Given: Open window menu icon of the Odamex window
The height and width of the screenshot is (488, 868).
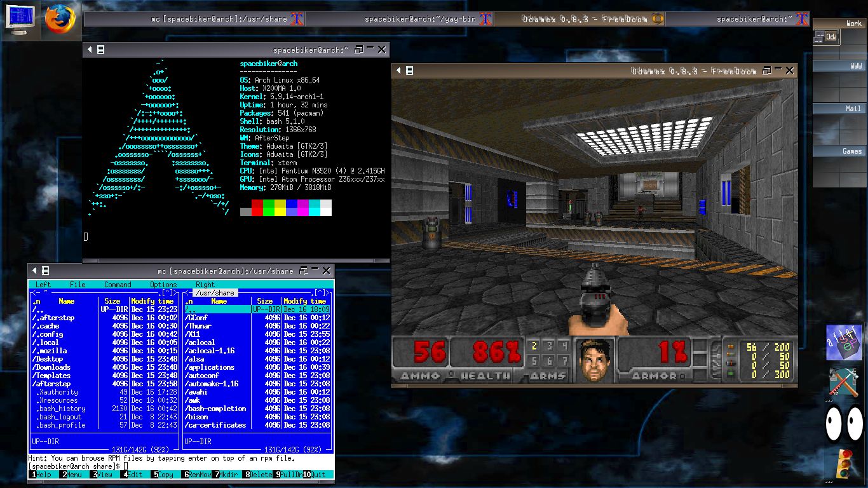Looking at the screenshot, I should [x=409, y=71].
